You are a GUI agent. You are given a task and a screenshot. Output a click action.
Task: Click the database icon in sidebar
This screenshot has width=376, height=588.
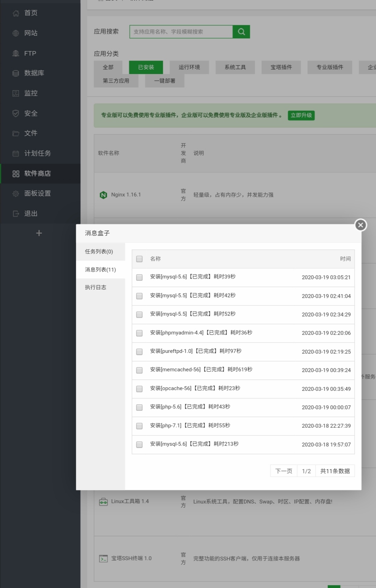point(16,73)
